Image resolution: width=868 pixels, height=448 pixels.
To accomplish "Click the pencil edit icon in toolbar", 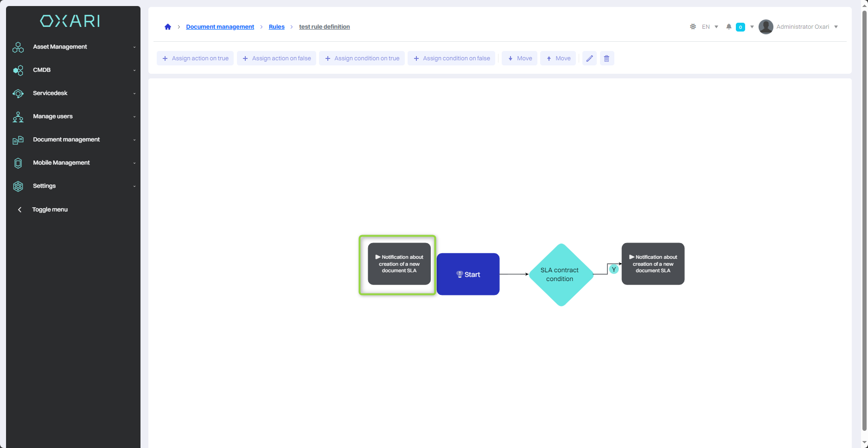I will click(589, 58).
